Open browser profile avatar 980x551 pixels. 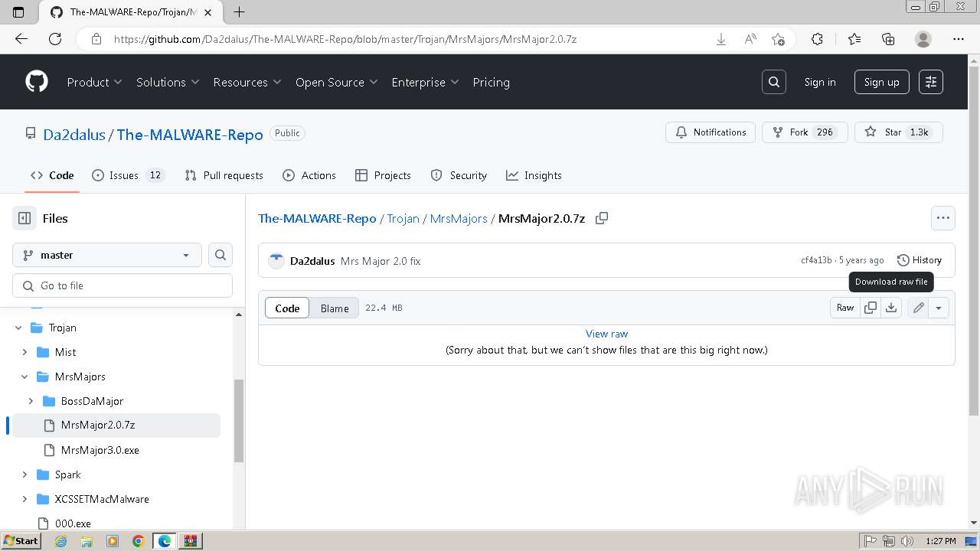(x=923, y=39)
